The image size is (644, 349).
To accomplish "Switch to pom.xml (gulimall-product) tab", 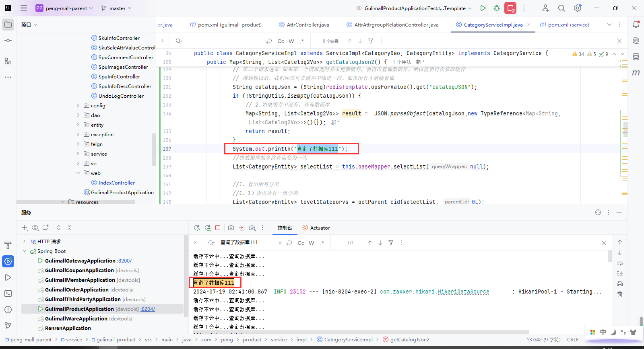I will [226, 25].
